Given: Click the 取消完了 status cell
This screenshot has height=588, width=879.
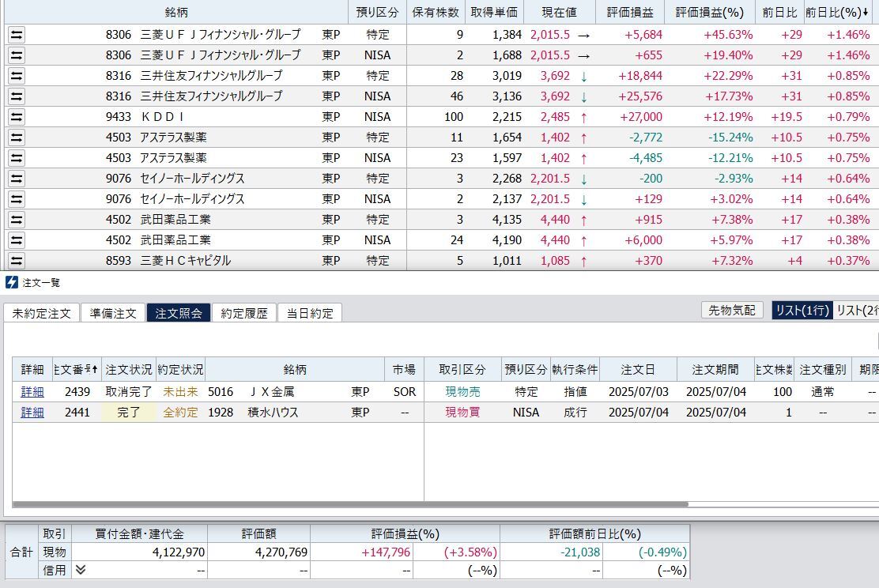Looking at the screenshot, I should pos(128,392).
